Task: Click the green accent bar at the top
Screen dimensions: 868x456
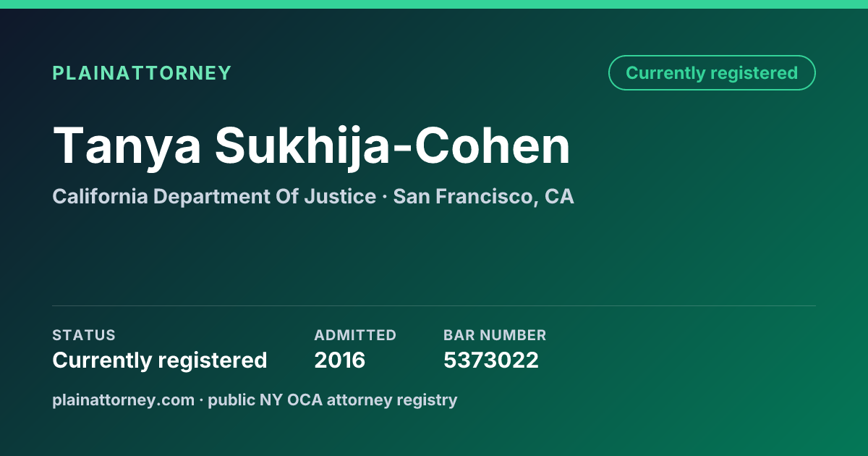Action: click(x=434, y=4)
